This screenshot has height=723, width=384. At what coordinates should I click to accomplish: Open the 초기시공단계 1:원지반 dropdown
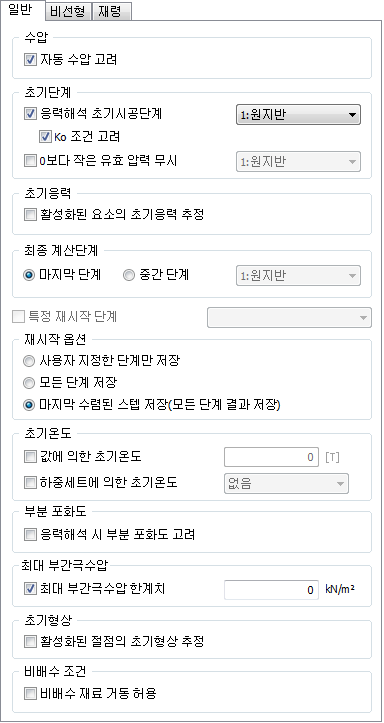[298, 115]
